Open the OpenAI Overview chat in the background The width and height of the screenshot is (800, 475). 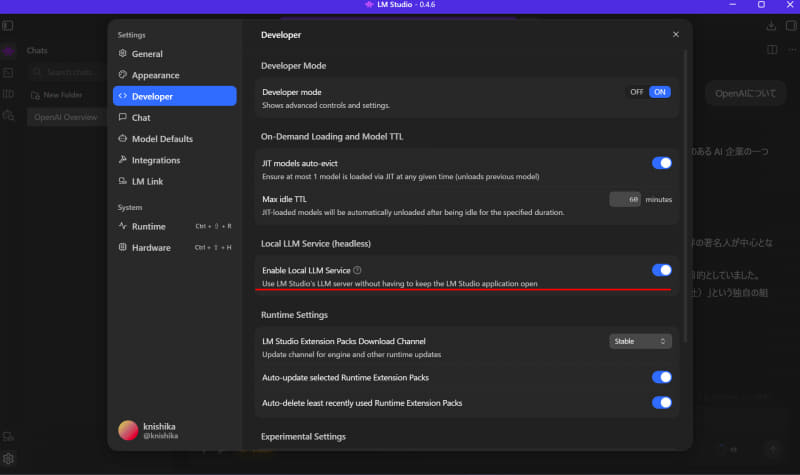[66, 117]
